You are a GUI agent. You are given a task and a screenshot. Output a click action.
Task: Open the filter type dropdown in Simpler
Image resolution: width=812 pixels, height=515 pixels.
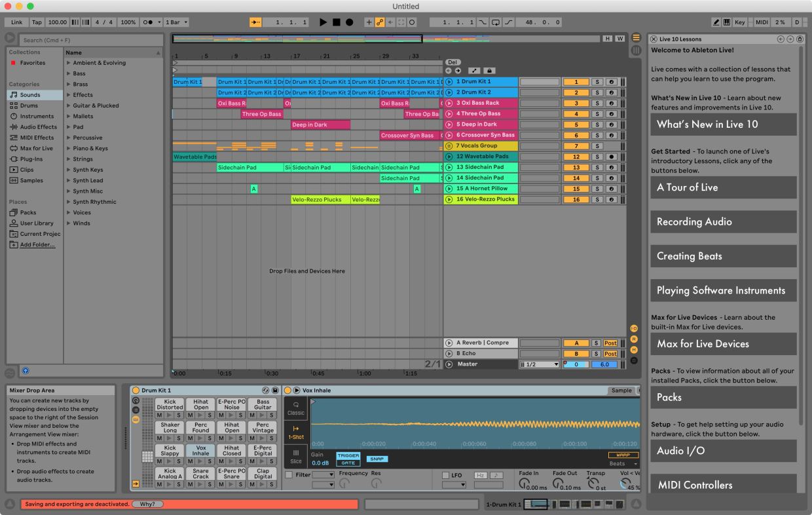pos(323,474)
